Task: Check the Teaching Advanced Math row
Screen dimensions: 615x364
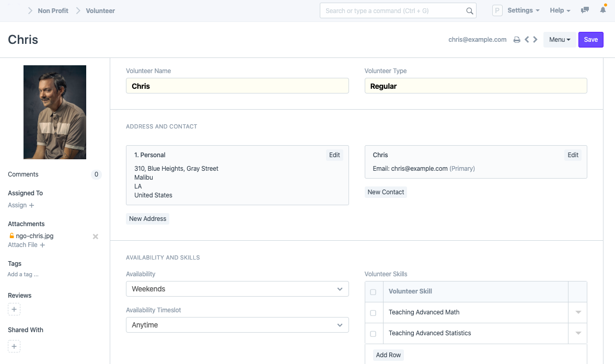Action: (373, 313)
